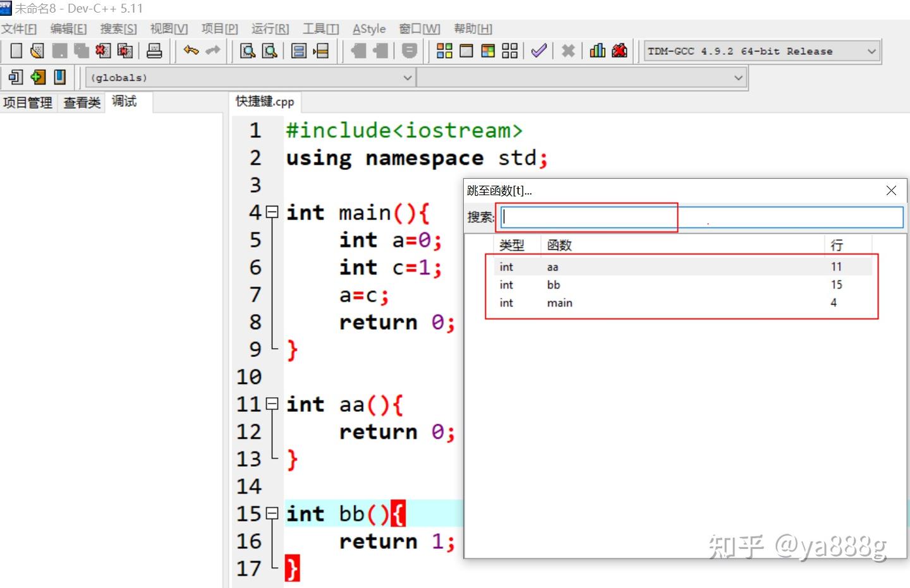Click the delete profiling information icon
Viewport: 910px width, 588px height.
click(619, 51)
